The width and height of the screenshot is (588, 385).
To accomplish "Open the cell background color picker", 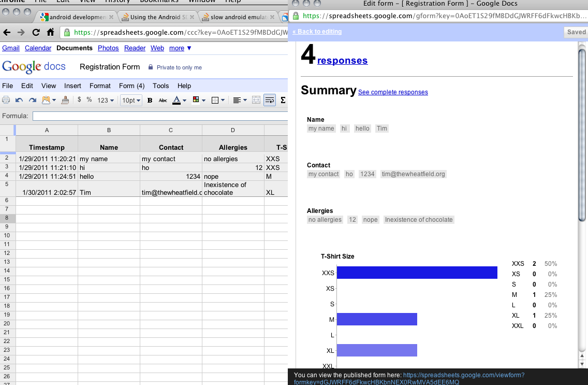I will (x=199, y=100).
